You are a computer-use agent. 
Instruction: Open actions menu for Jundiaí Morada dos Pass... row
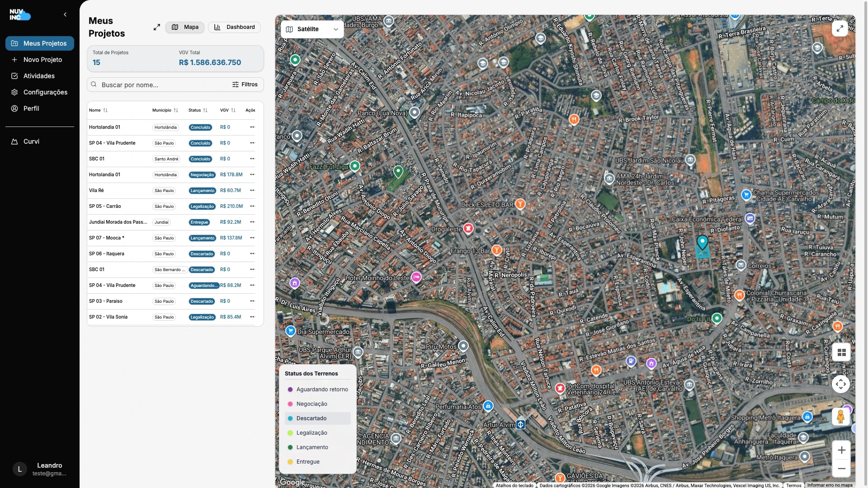coord(252,222)
